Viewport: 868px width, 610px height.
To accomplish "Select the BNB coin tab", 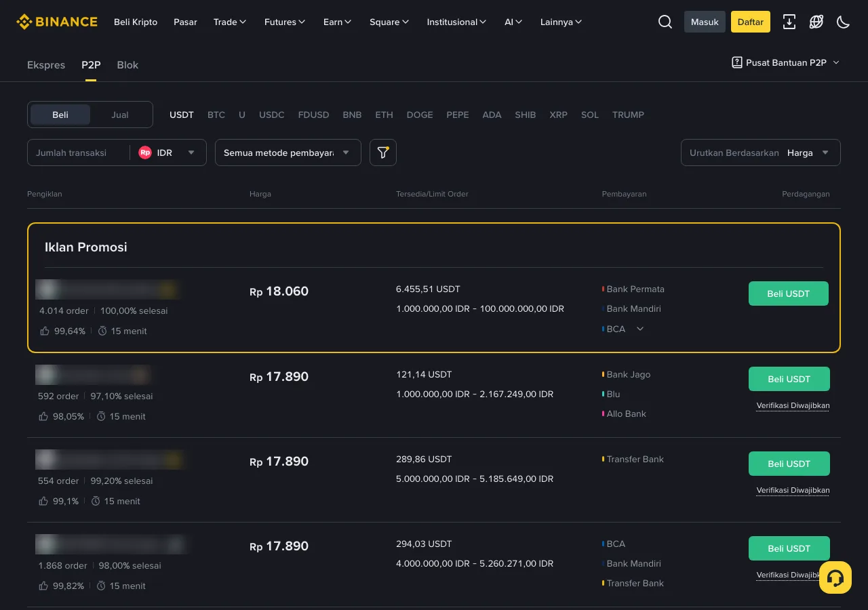I will [352, 115].
